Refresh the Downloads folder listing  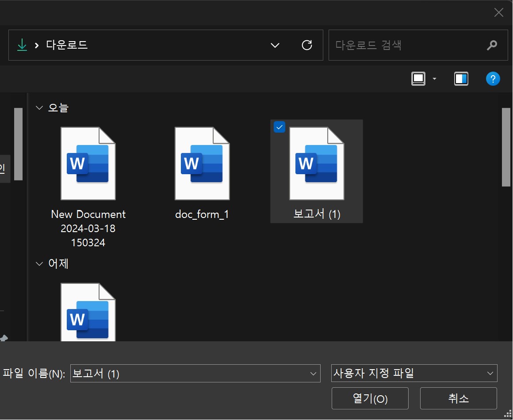[306, 45]
